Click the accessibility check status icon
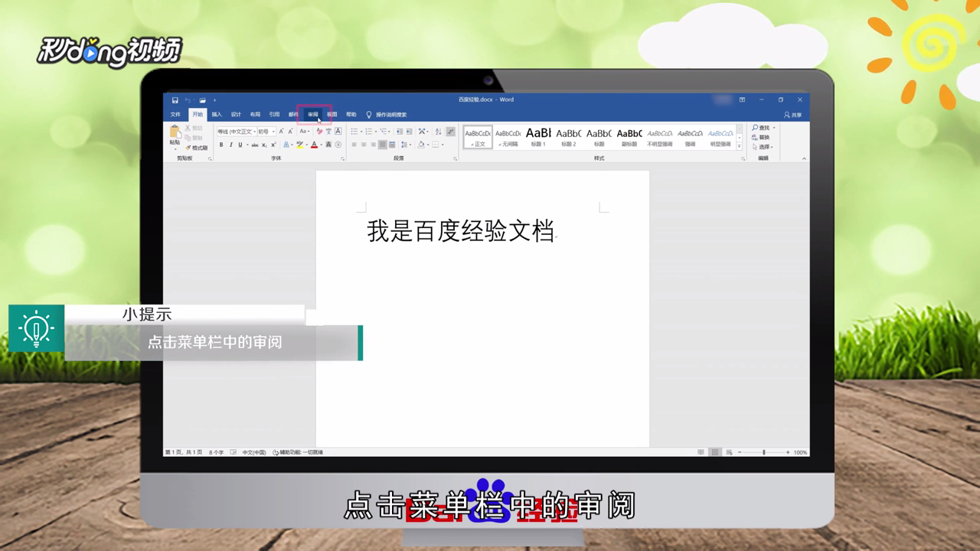The width and height of the screenshot is (980, 551). pos(276,452)
